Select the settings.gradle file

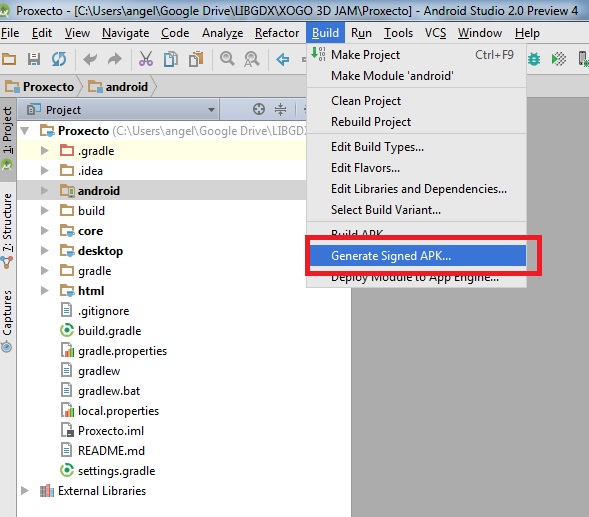107,471
